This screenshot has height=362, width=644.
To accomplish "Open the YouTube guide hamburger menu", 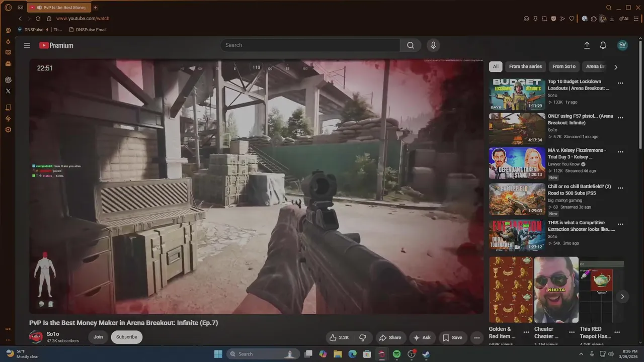I will tap(27, 45).
